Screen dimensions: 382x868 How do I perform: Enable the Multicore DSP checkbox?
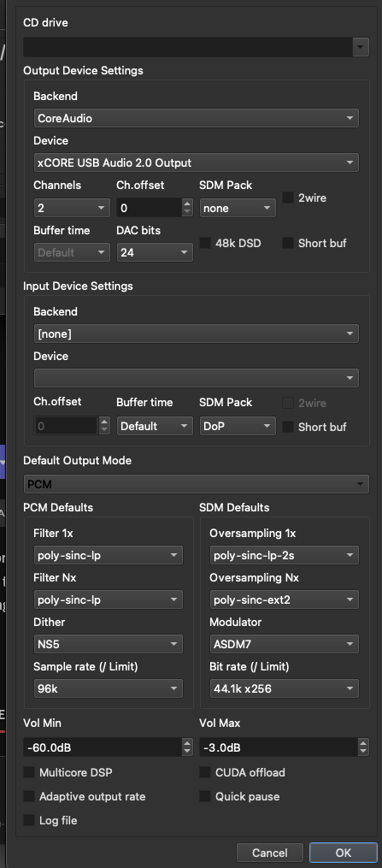click(29, 772)
